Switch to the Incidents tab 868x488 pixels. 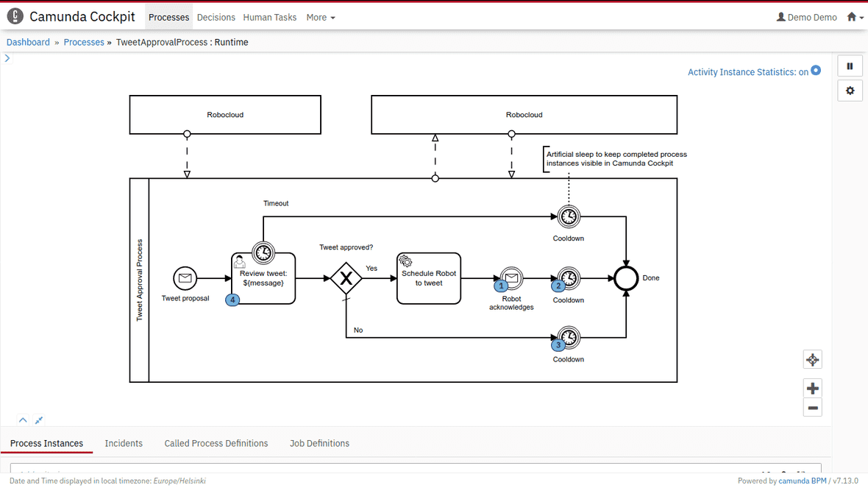(x=124, y=443)
